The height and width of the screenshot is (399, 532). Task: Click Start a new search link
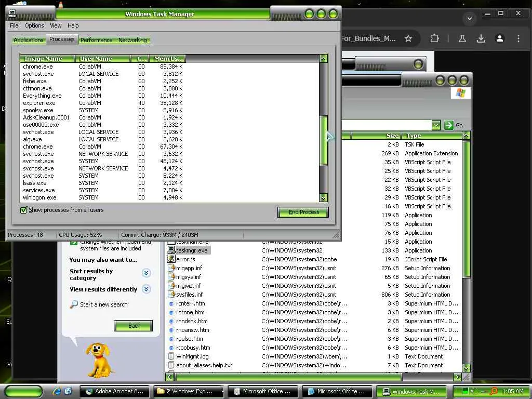(103, 304)
